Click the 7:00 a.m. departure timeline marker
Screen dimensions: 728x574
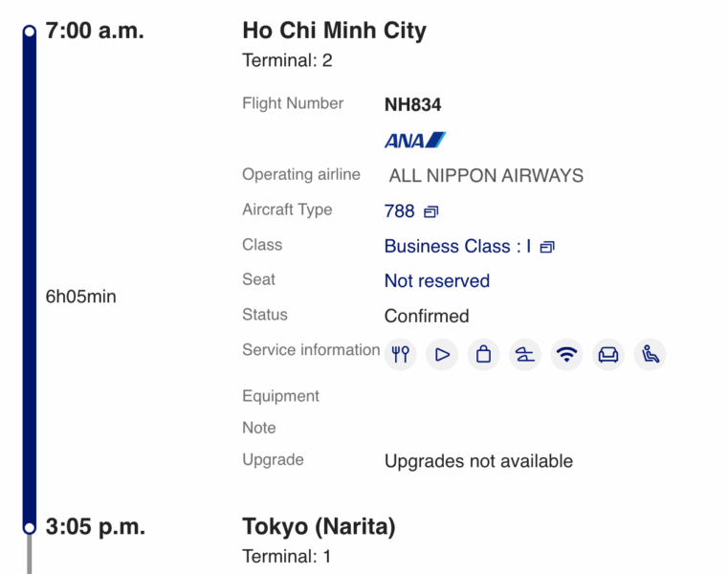[x=30, y=32]
